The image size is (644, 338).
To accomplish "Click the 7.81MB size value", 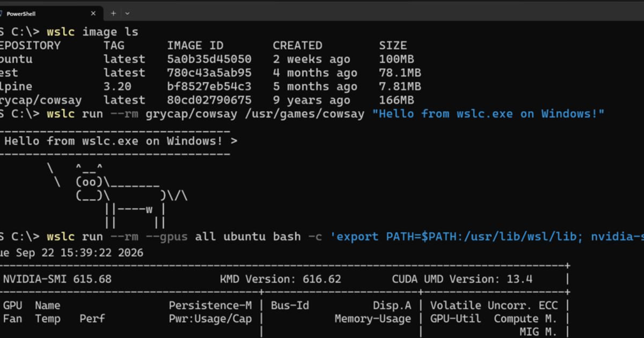I will tap(400, 86).
